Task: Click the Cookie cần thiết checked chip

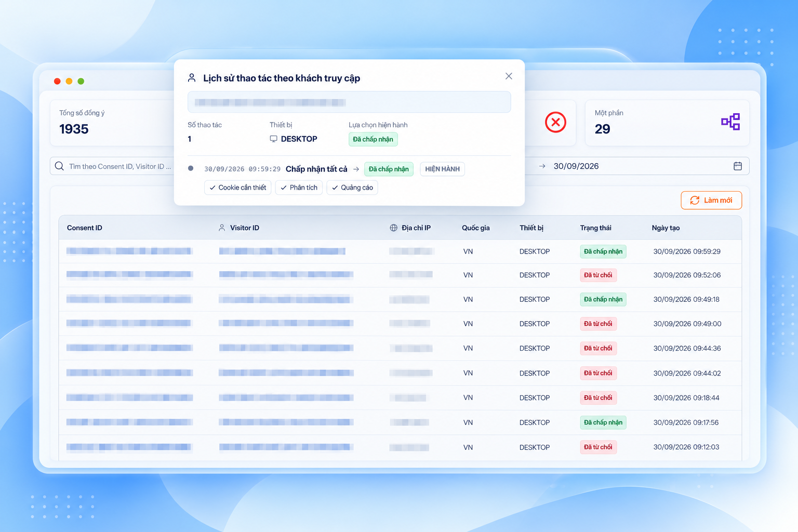Action: coord(238,188)
